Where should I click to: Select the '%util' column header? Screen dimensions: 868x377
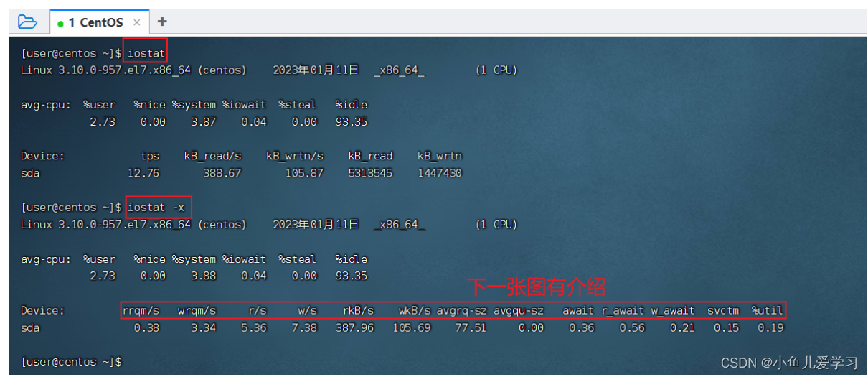[768, 311]
